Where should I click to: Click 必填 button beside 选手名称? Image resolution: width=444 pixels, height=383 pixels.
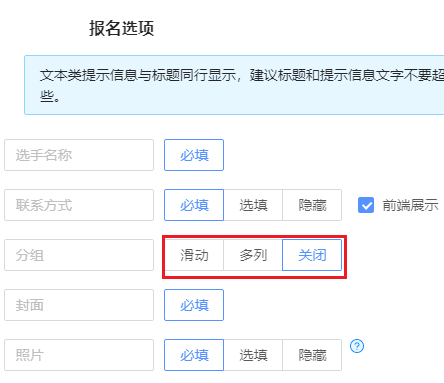coord(194,155)
